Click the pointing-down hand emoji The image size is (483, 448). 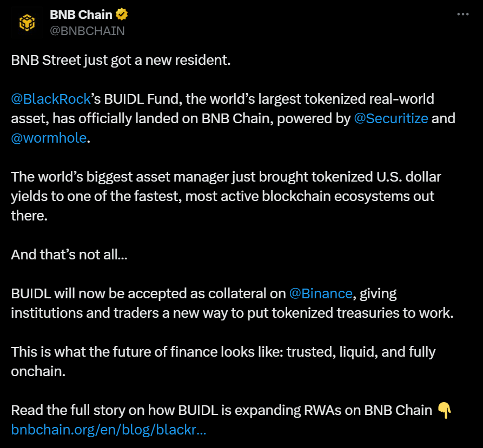pyautogui.click(x=443, y=410)
